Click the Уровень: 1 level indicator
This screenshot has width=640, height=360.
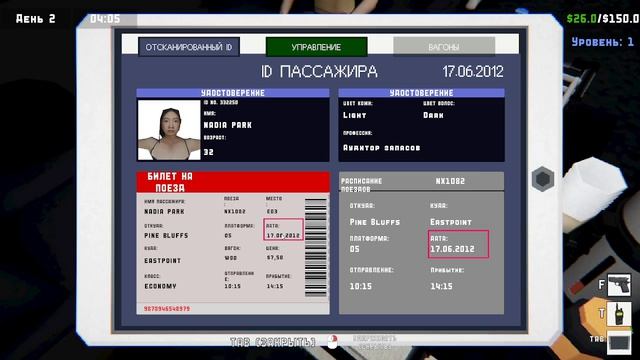click(603, 42)
